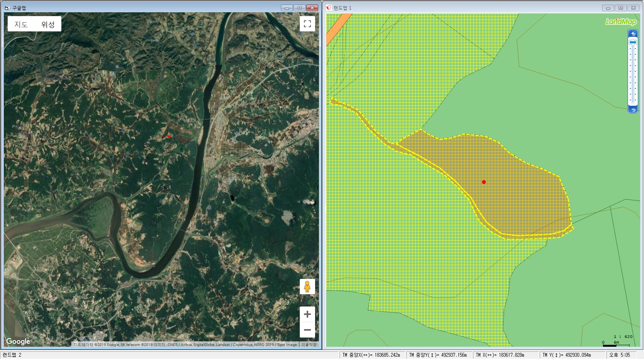The width and height of the screenshot is (644, 359).
Task: Click the 1 : 620 scale label
Action: click(x=623, y=337)
